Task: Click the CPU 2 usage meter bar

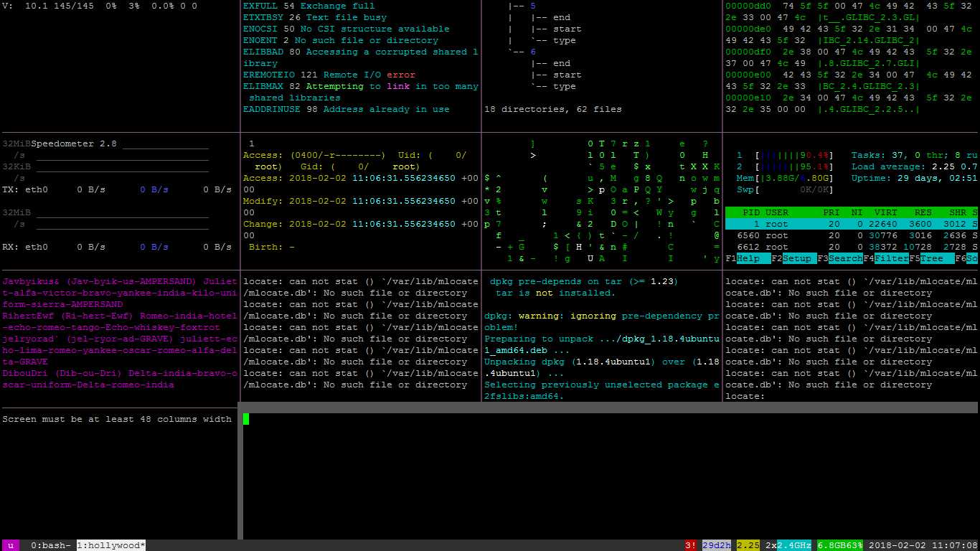Action: click(786, 166)
